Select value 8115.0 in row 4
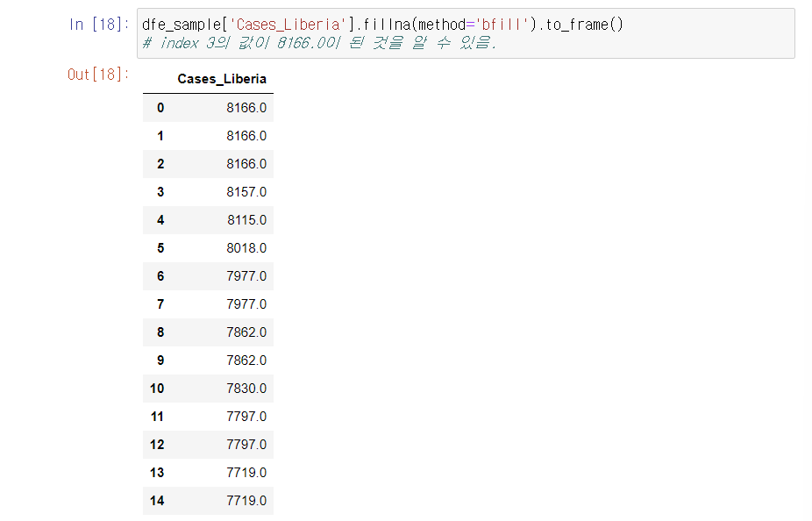The image size is (812, 521). (246, 220)
